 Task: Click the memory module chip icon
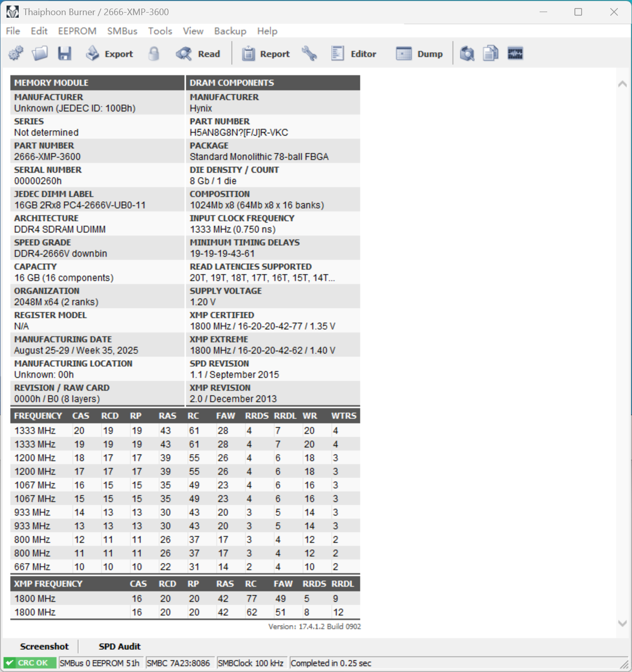pyautogui.click(x=515, y=53)
